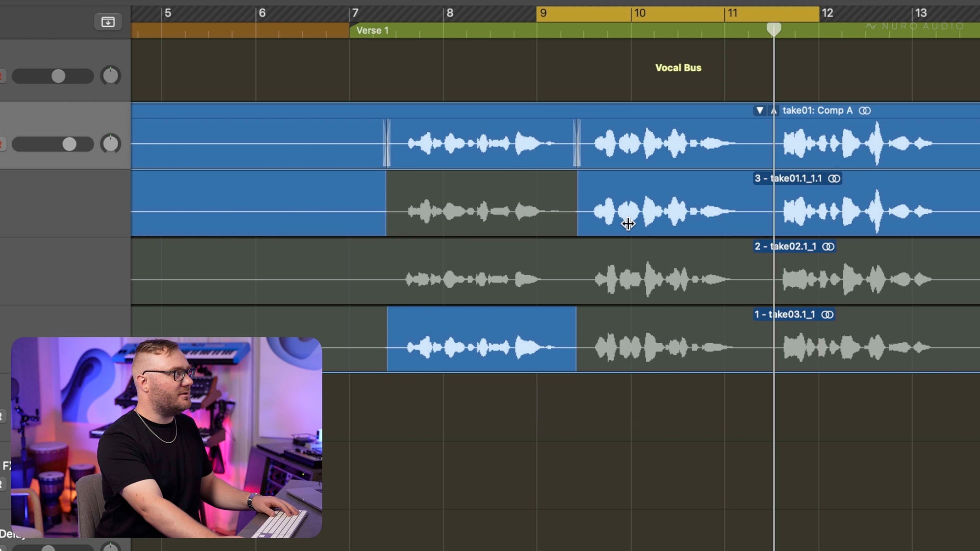Enable record arm on the second track
This screenshot has height=551, width=980.
point(1,143)
